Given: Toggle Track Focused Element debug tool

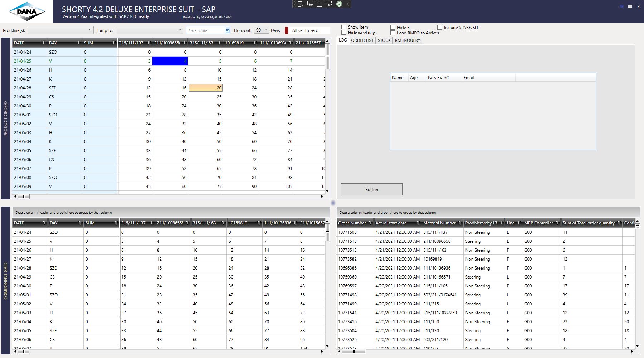Looking at the screenshot, I should [x=329, y=4].
